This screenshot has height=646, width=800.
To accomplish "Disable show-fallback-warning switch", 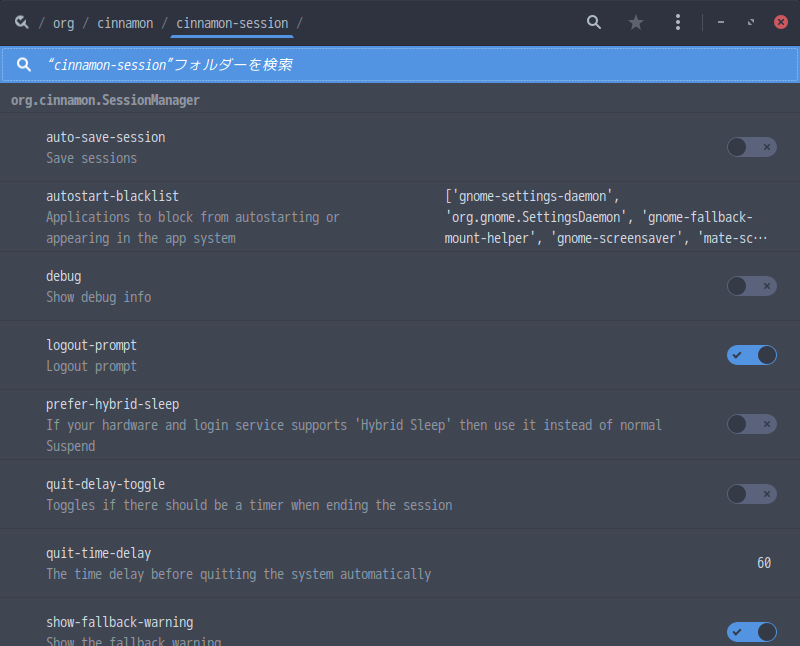I will pyautogui.click(x=752, y=632).
